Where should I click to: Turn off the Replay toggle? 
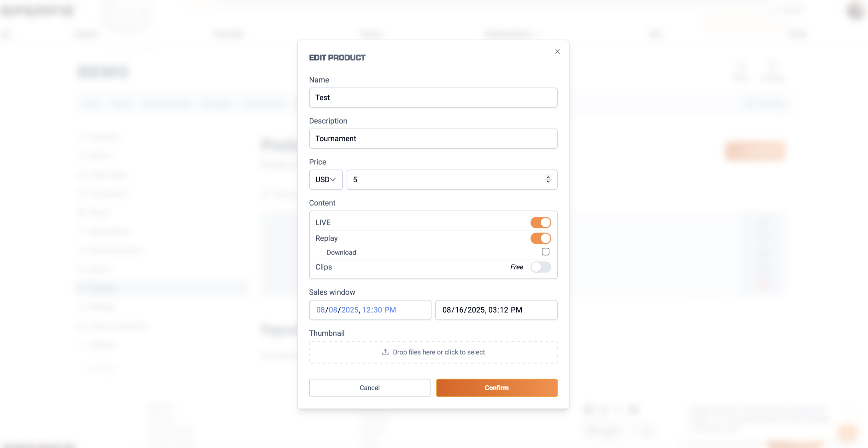coord(540,238)
